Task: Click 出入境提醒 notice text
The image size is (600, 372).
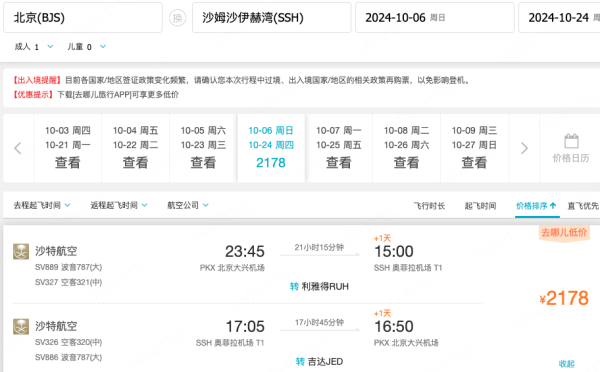Action: (x=242, y=80)
